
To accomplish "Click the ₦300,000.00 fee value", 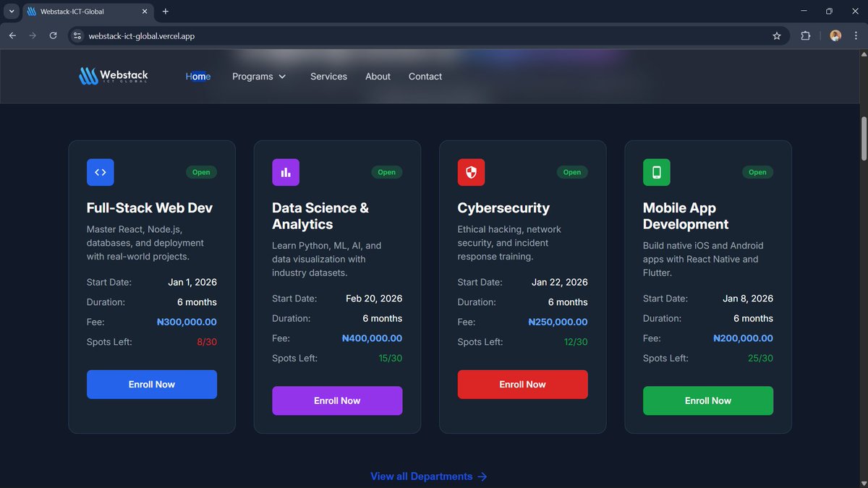I will [187, 322].
